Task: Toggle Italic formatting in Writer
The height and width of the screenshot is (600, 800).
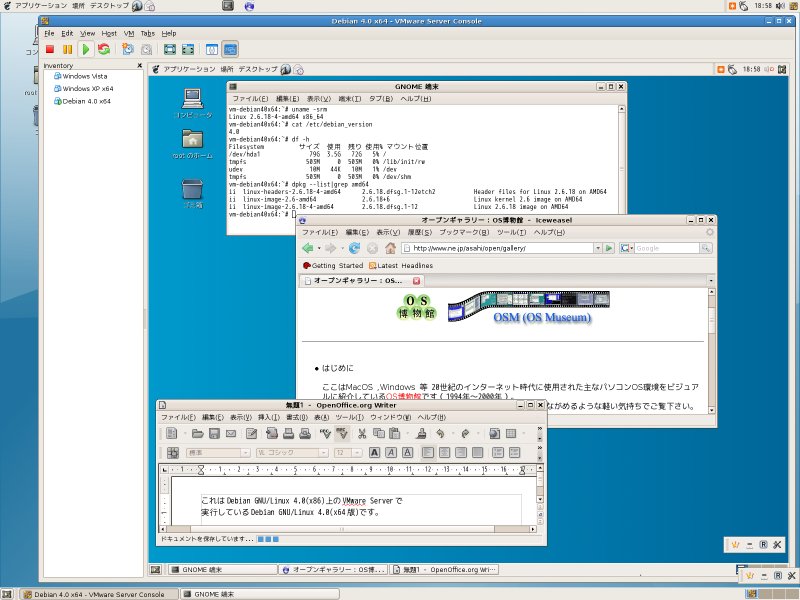Action: (391, 453)
